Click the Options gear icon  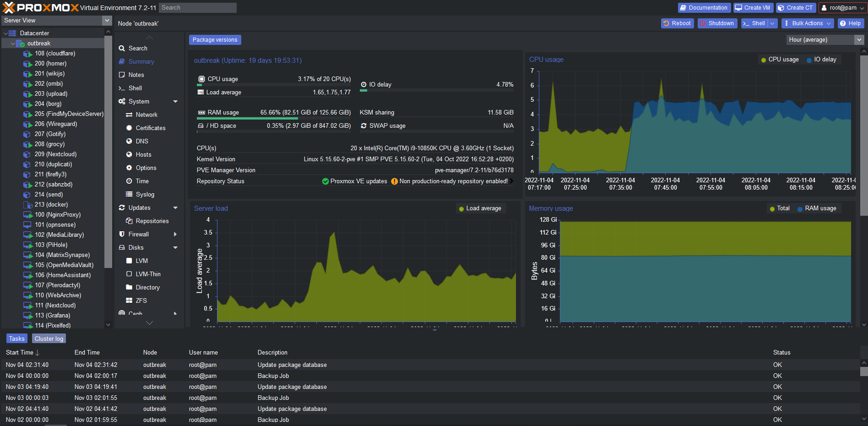(129, 168)
